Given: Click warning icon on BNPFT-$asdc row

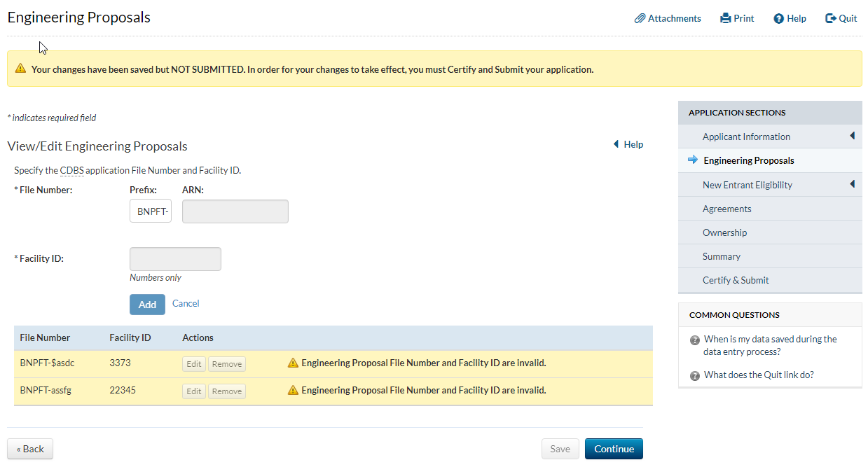Looking at the screenshot, I should 293,363.
